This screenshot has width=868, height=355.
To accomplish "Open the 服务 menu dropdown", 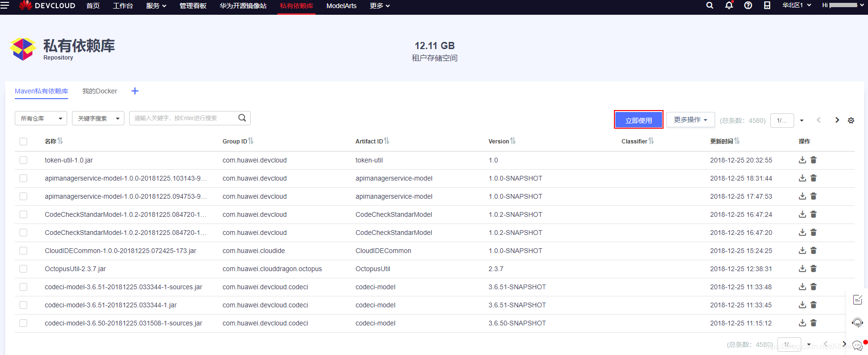I will [x=156, y=6].
